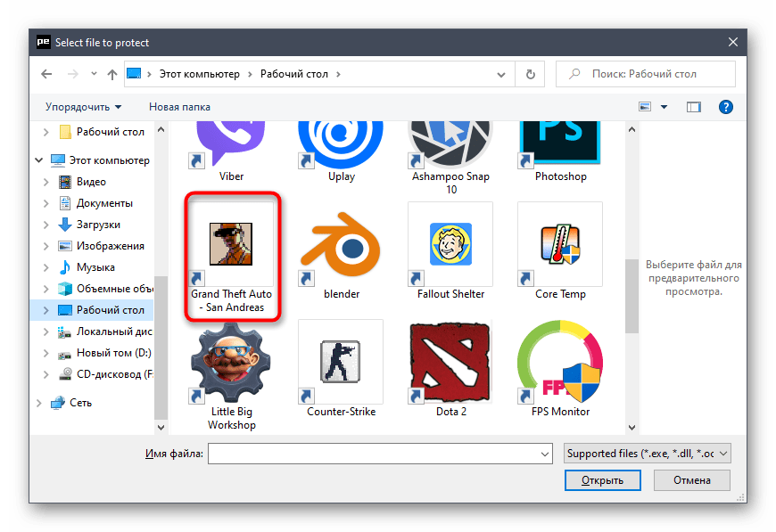This screenshot has height=532, width=776.
Task: Change view mode icon in toolbar
Action: click(645, 107)
